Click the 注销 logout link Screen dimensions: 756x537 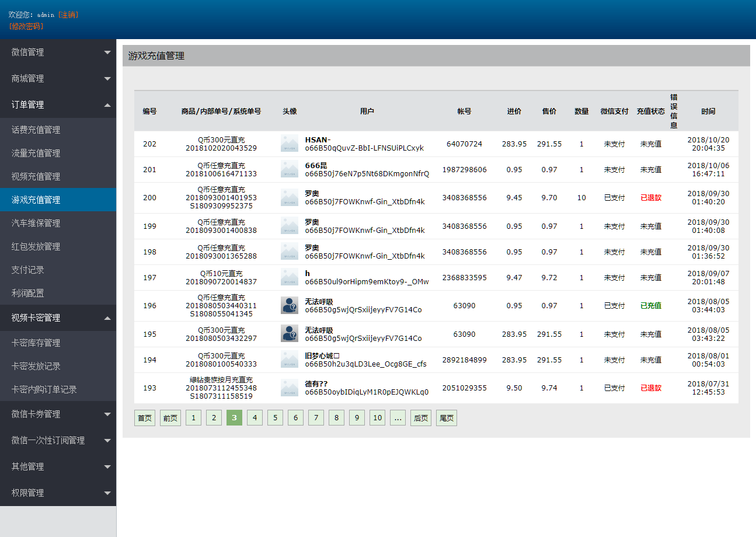point(68,15)
